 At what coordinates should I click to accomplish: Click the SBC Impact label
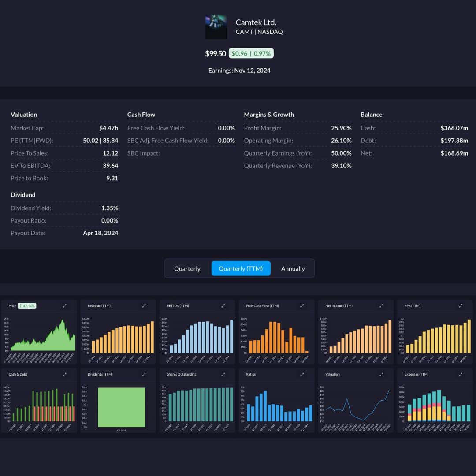click(144, 153)
